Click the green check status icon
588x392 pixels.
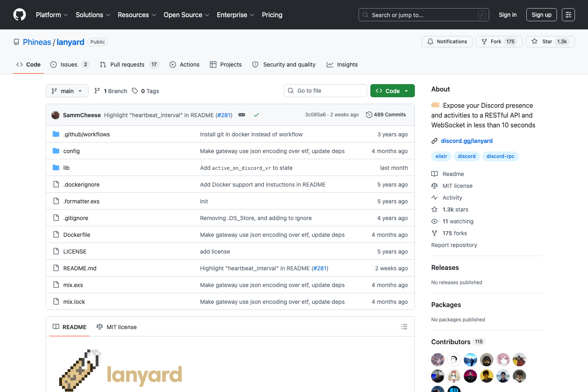pyautogui.click(x=256, y=115)
